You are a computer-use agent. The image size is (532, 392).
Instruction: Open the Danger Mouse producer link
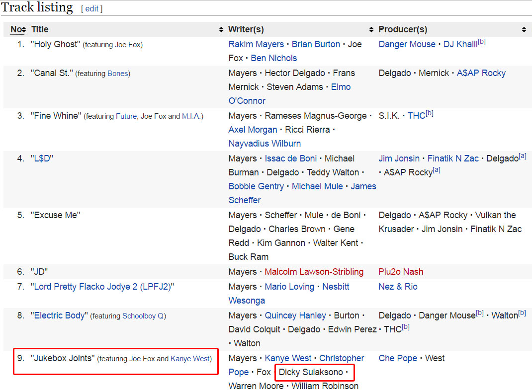pyautogui.click(x=407, y=44)
